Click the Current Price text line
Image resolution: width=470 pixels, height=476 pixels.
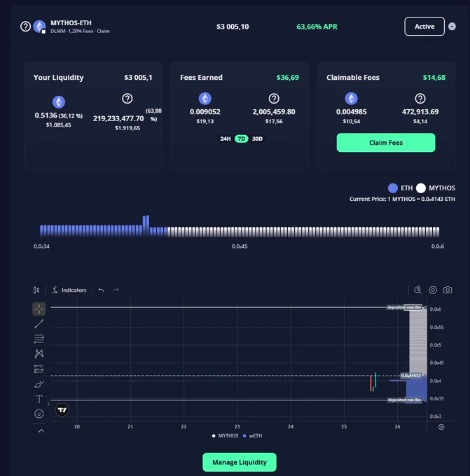[402, 199]
